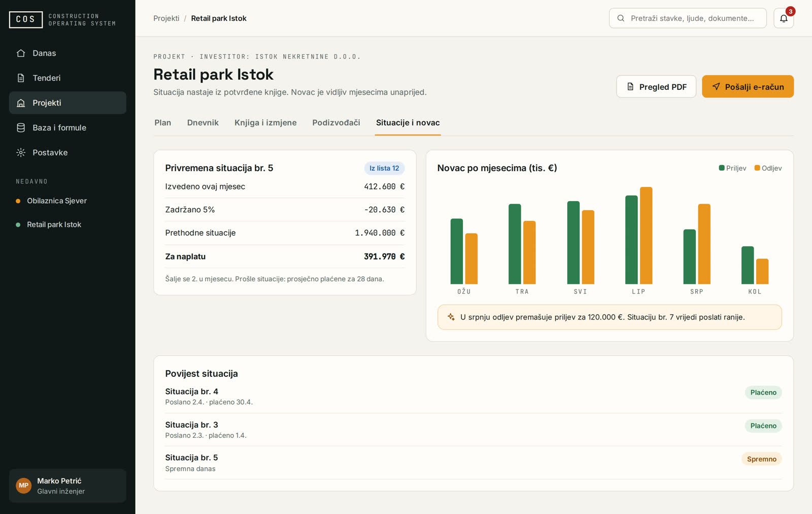Click orange dot beside Obilaznica Sjever
The width and height of the screenshot is (812, 514).
tap(18, 201)
